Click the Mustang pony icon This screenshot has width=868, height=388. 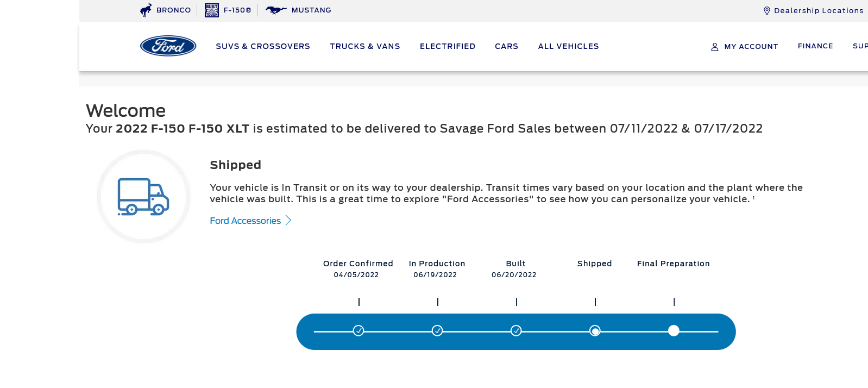pos(276,10)
